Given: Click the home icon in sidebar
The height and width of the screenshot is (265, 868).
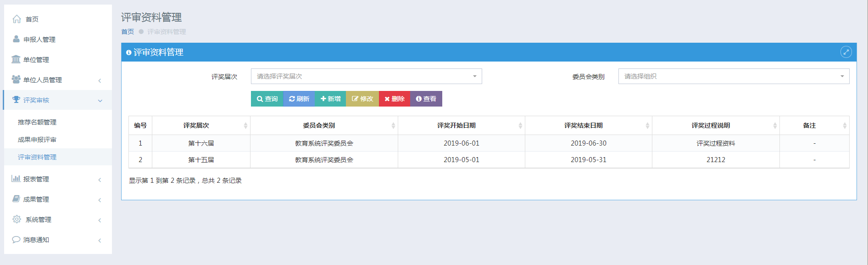Looking at the screenshot, I should pos(17,19).
